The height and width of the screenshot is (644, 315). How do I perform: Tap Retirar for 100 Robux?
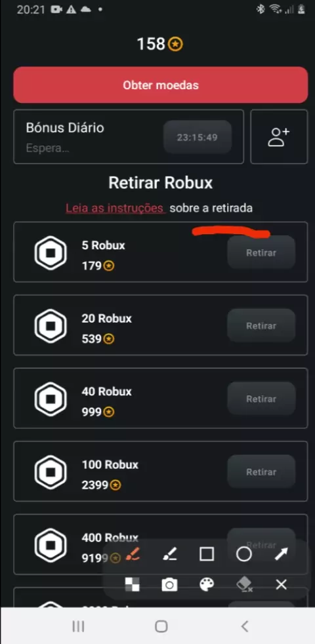point(261,472)
